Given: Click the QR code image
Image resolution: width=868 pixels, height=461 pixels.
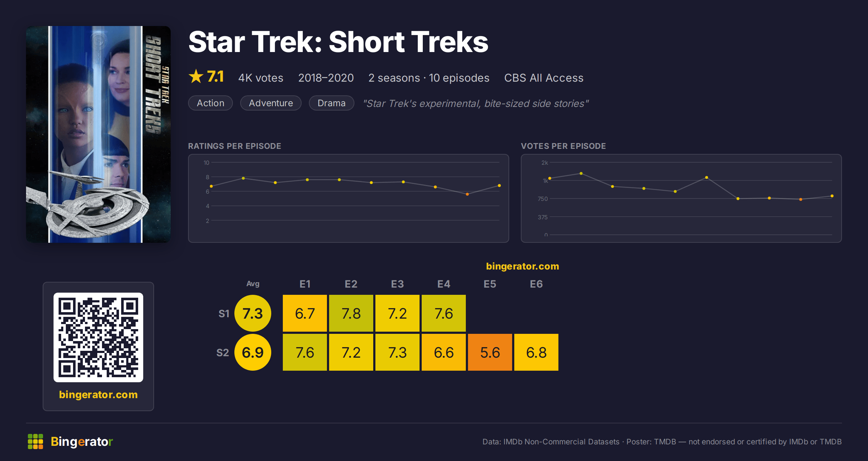Looking at the screenshot, I should (98, 337).
